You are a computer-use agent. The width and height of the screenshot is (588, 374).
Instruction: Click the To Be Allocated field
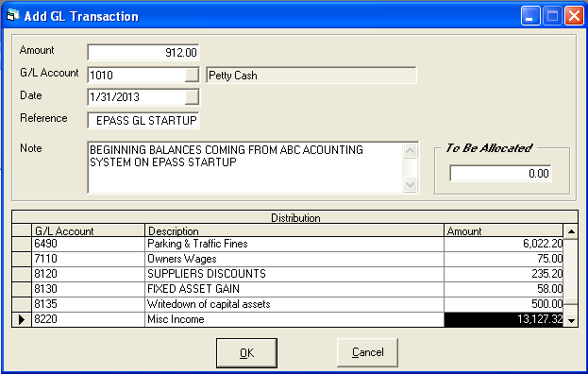pos(500,174)
